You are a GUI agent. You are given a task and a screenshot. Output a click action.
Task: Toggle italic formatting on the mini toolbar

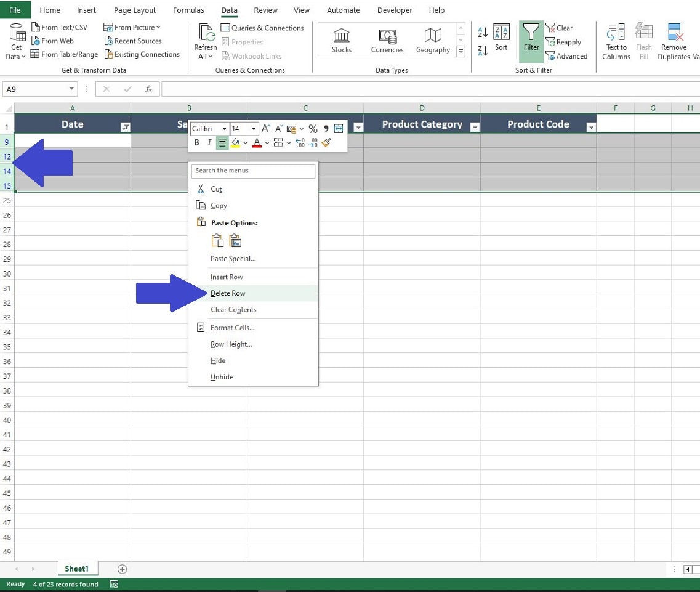pyautogui.click(x=209, y=142)
